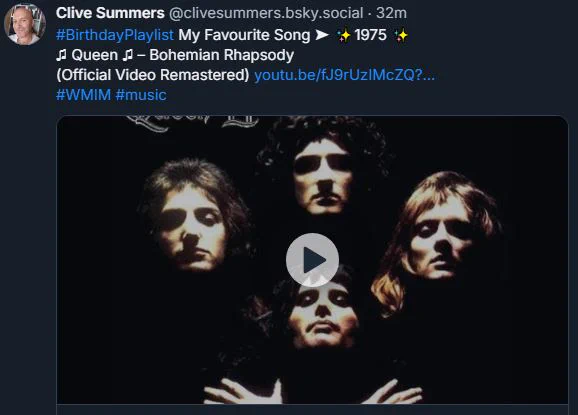
Task: Click the music note after Queen
Action: 128,55
